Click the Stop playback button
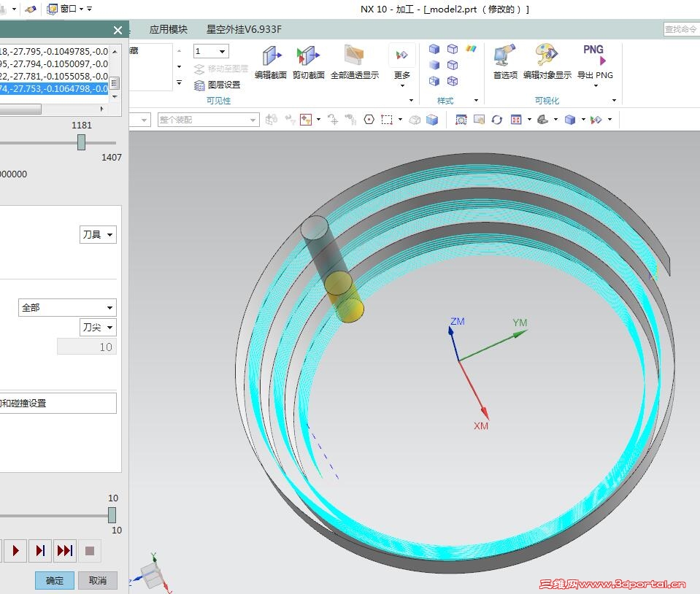Screen dimensions: 700x594 [x=90, y=551]
